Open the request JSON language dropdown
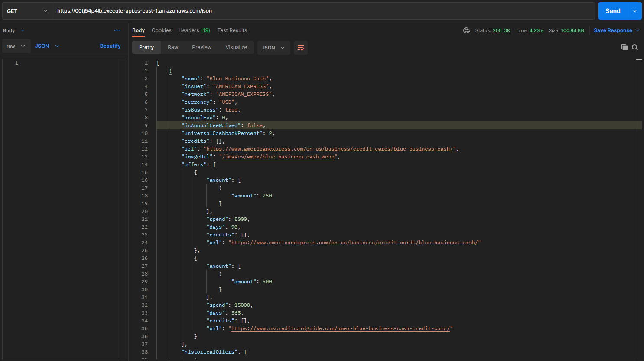The width and height of the screenshot is (644, 361). tap(47, 46)
